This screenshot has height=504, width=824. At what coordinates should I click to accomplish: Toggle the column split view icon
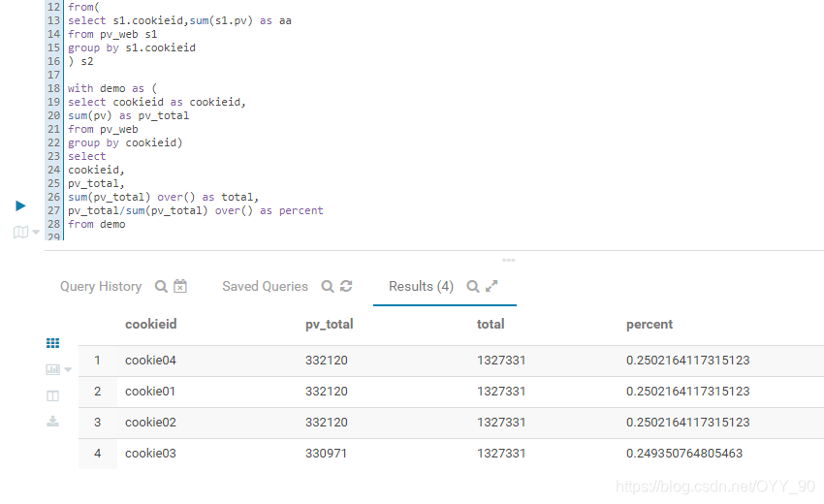coord(52,395)
